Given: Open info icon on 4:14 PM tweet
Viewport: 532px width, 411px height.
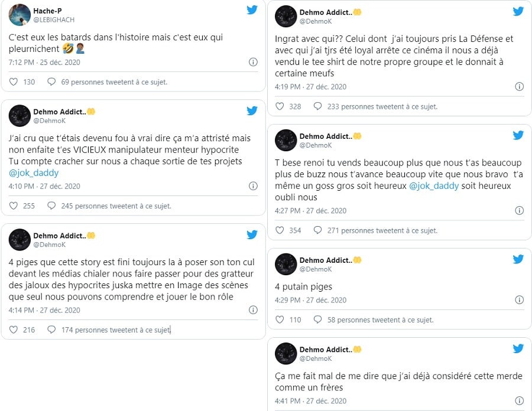Looking at the screenshot, I should coord(253,310).
